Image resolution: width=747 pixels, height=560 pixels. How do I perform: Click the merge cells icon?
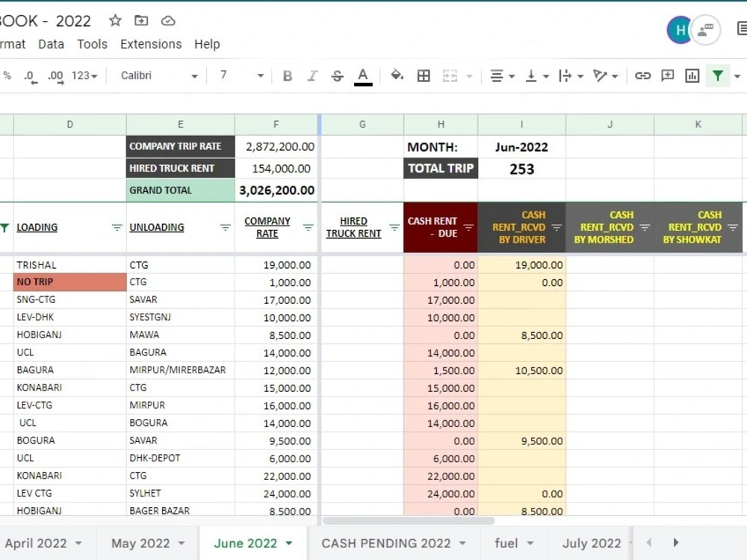click(450, 75)
